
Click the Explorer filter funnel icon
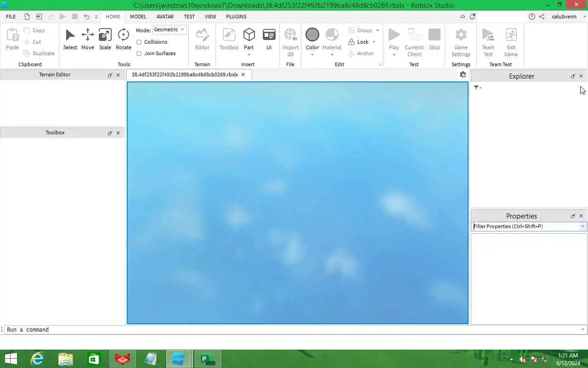point(477,87)
